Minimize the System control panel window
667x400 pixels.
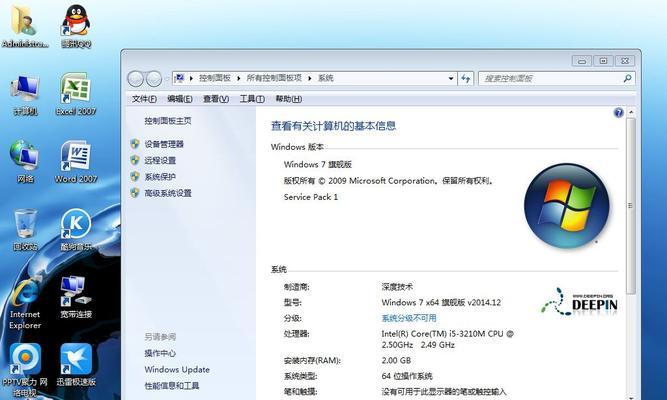(x=581, y=61)
